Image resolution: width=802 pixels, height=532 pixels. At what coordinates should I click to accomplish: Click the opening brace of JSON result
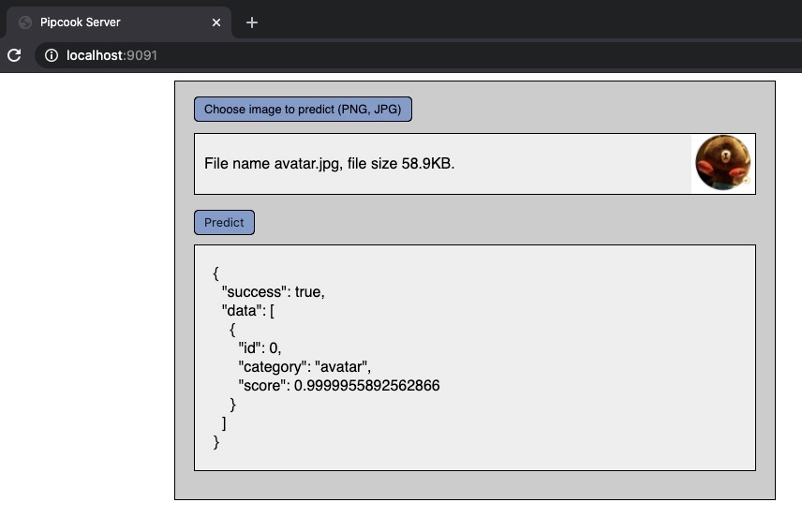(216, 273)
